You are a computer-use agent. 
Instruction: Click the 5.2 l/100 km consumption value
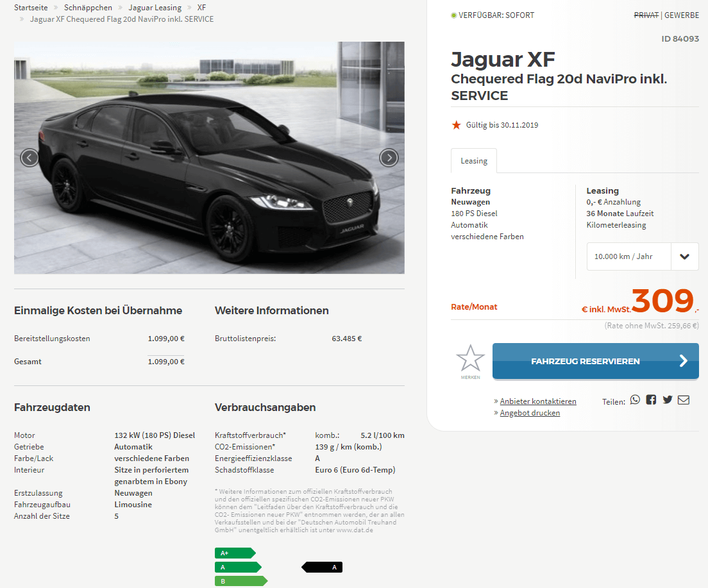coord(382,435)
